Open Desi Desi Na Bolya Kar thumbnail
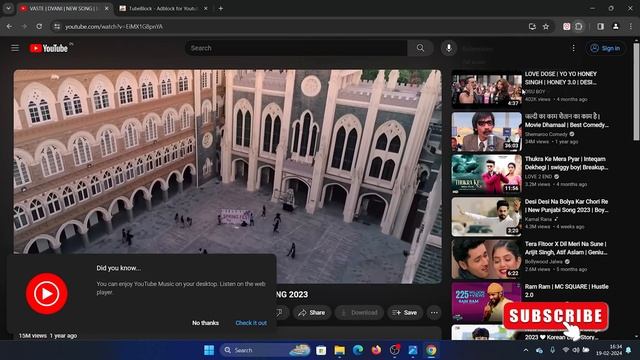The image size is (640, 360). [x=487, y=217]
